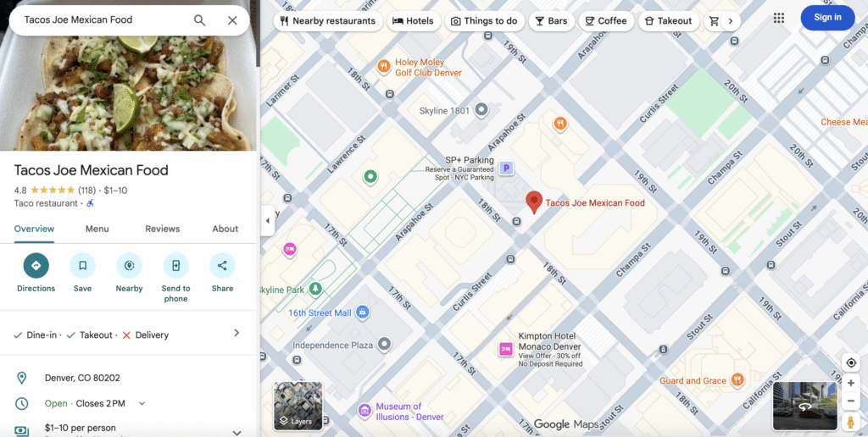Image resolution: width=868 pixels, height=437 pixels.
Task: Zoom in the map with plus button
Action: 851,384
